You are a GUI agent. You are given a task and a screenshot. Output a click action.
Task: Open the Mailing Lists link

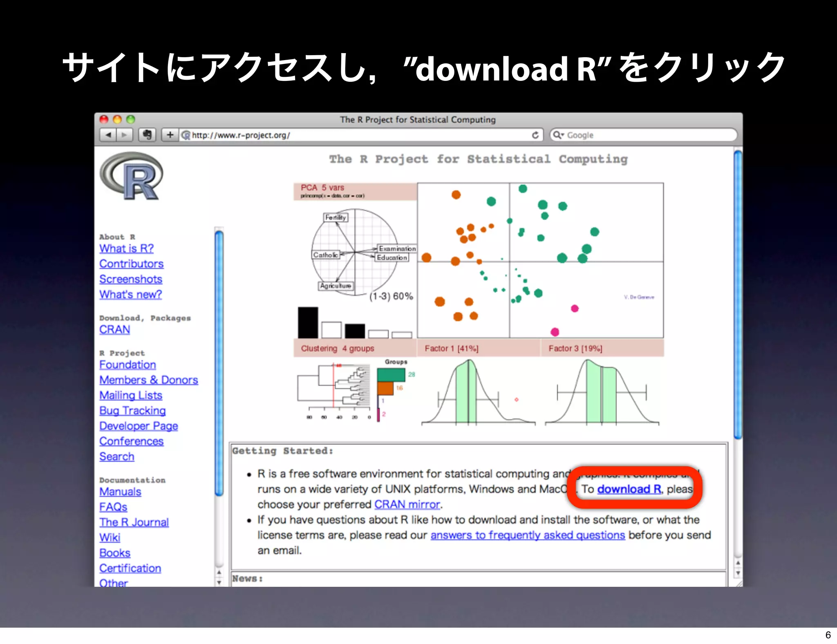(131, 396)
